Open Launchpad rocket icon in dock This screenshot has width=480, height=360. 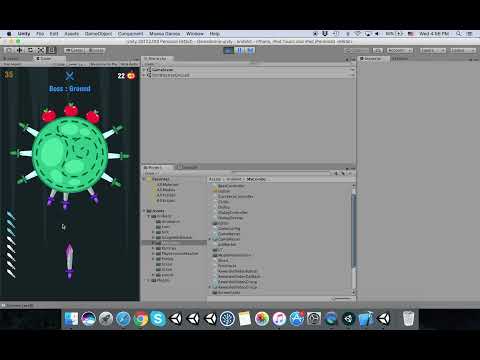click(x=106, y=319)
